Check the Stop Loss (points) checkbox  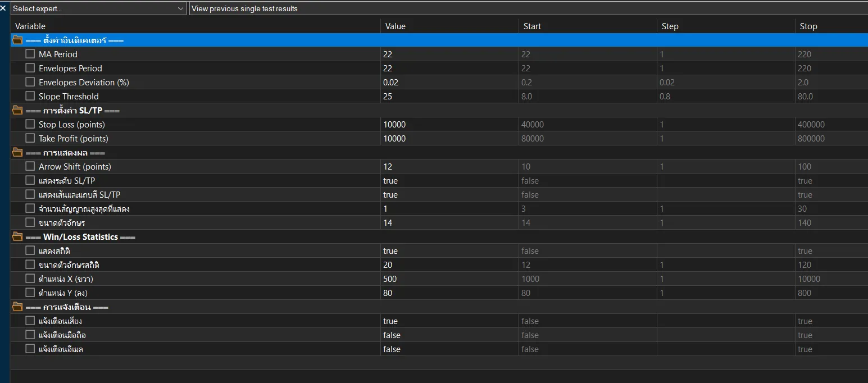tap(30, 124)
